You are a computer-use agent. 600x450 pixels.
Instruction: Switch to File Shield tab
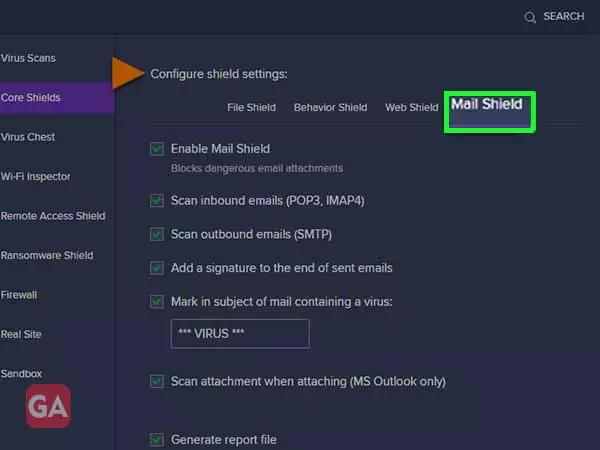(x=251, y=108)
